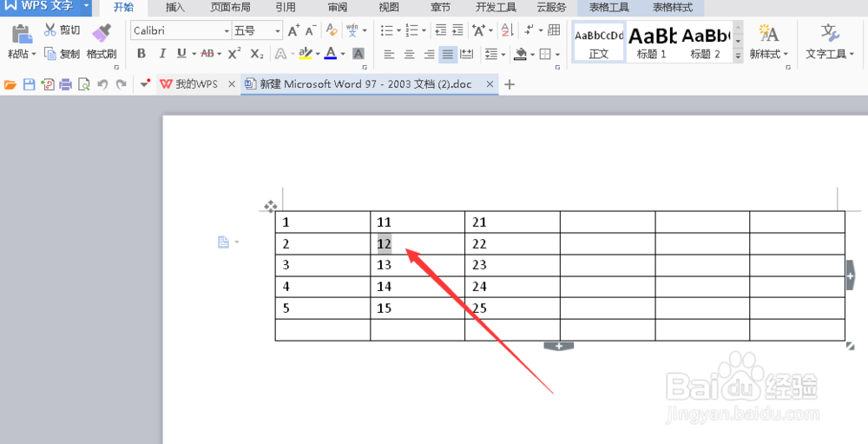Switch to the 页面布局 ribbon tab
The width and height of the screenshot is (868, 444).
click(x=230, y=7)
